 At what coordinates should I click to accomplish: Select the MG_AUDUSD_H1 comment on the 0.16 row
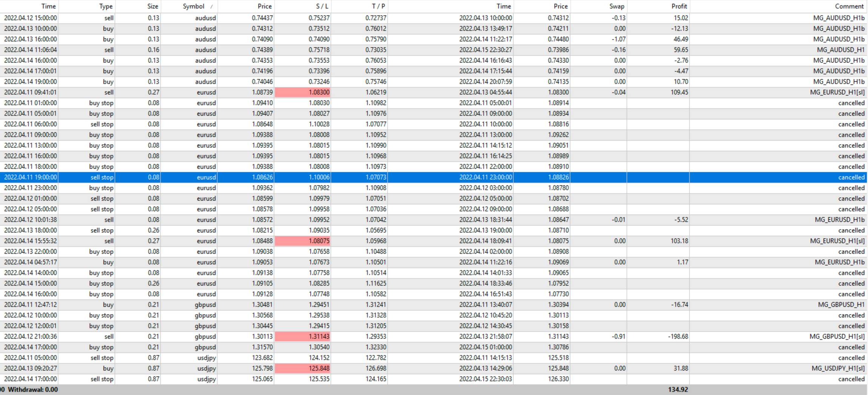841,50
